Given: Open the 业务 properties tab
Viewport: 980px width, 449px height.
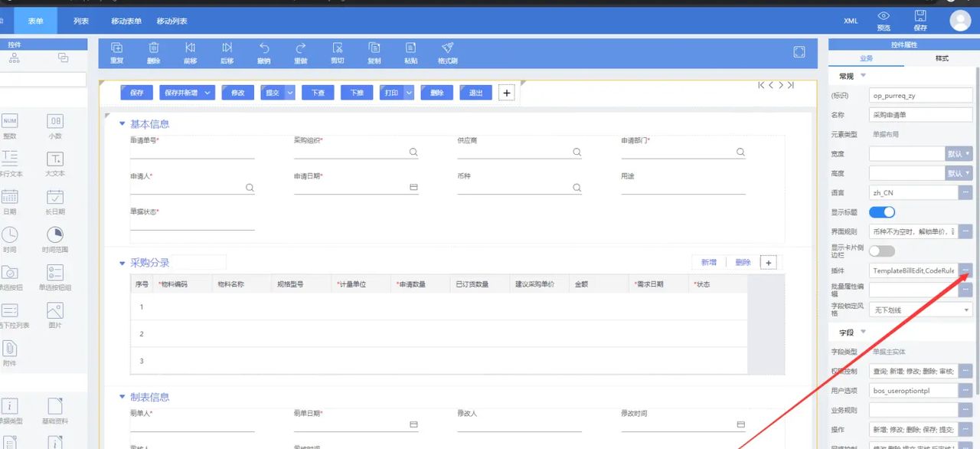Looking at the screenshot, I should [x=866, y=58].
